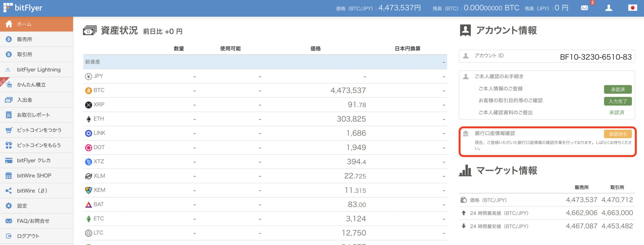Click the 日本円換算 column header
Viewport: 644px width, 245px height.
[408, 49]
